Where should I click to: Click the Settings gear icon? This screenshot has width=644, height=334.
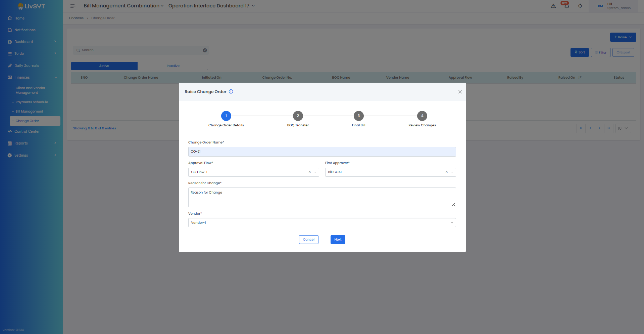coord(10,155)
